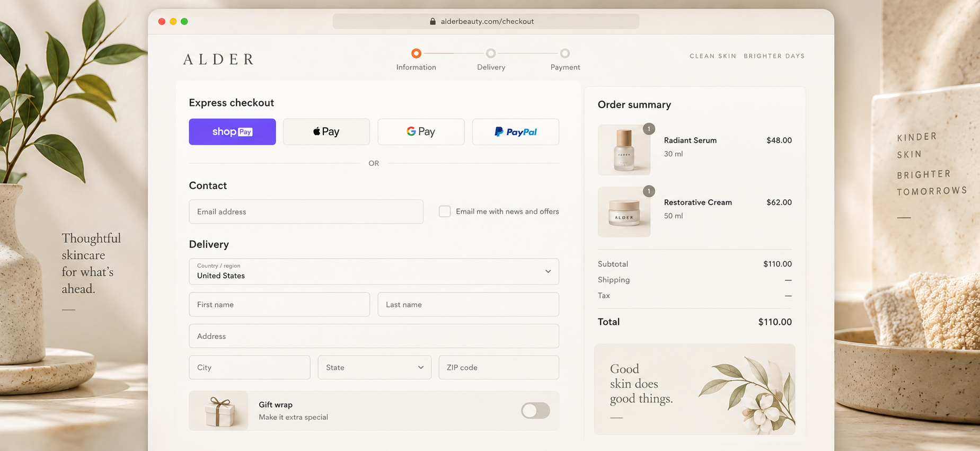Click 'BRIGHTER DAYS' header text
Image resolution: width=980 pixels, height=451 pixels.
[x=774, y=56]
